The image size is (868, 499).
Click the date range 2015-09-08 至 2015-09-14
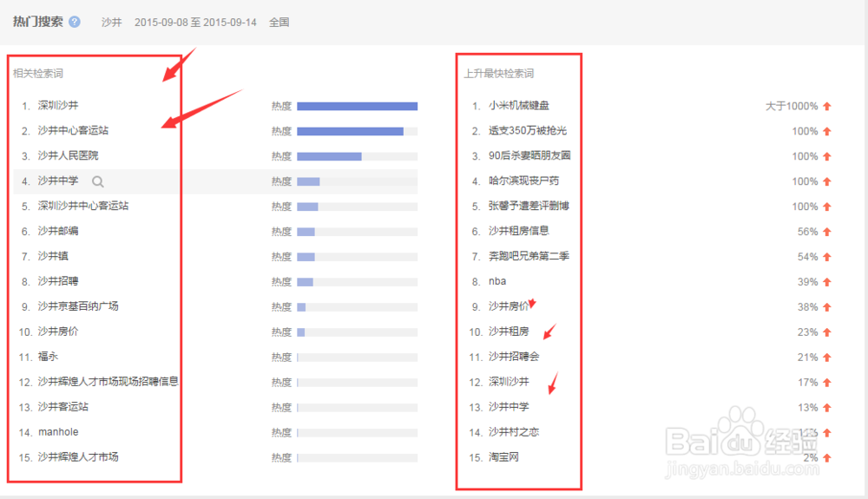click(195, 22)
